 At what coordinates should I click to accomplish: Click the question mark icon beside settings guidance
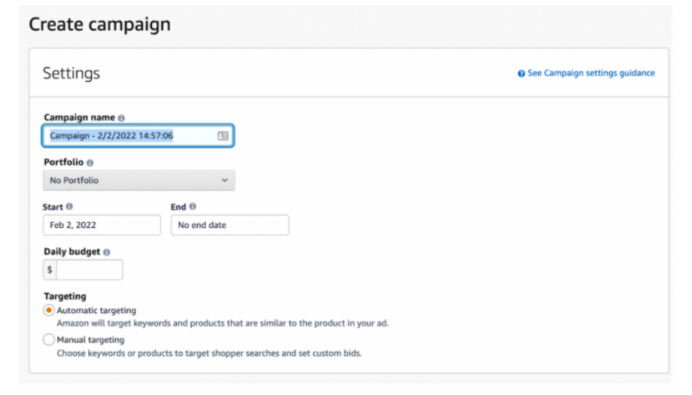tap(521, 73)
